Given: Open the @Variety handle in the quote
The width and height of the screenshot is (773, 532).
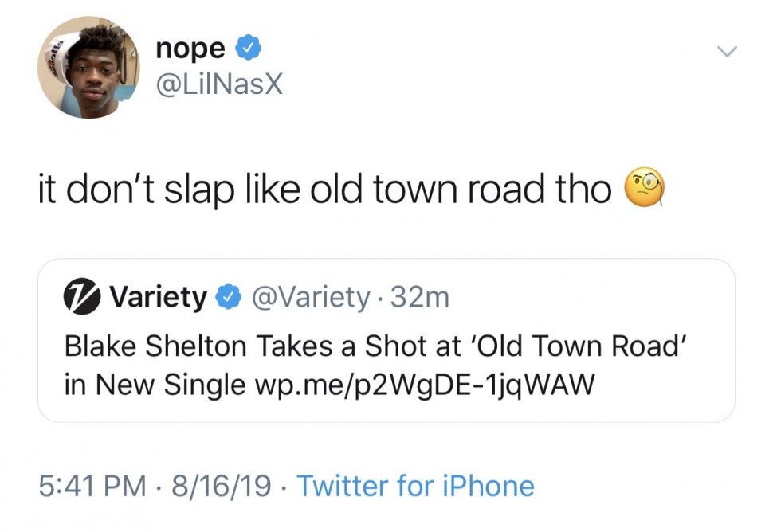Looking at the screenshot, I should [311, 299].
